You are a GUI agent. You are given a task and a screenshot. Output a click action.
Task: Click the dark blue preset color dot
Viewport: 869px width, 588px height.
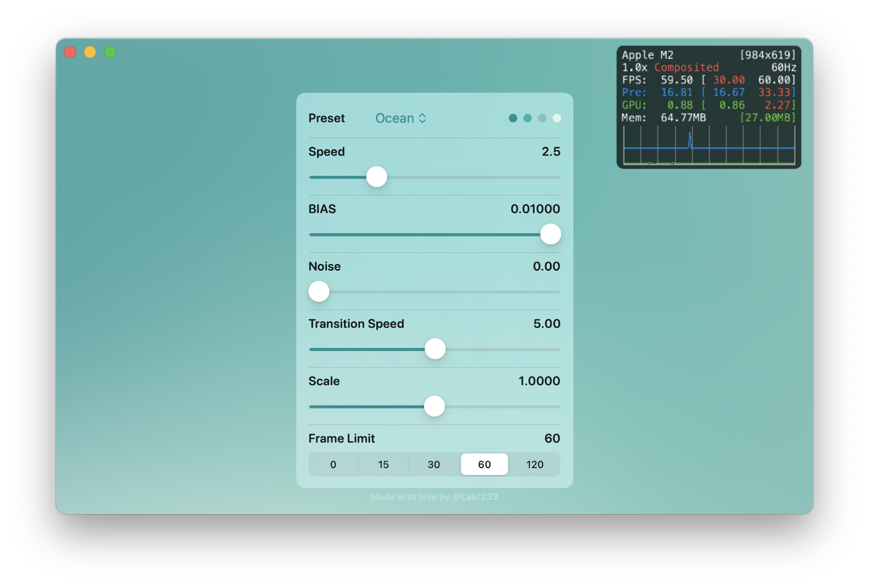(x=512, y=118)
